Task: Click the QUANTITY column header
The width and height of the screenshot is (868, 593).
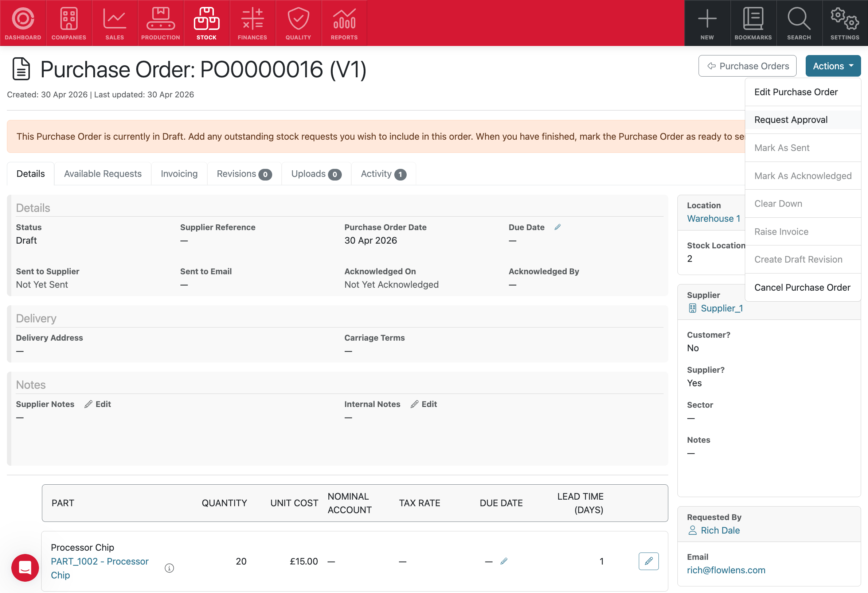Action: (x=224, y=503)
